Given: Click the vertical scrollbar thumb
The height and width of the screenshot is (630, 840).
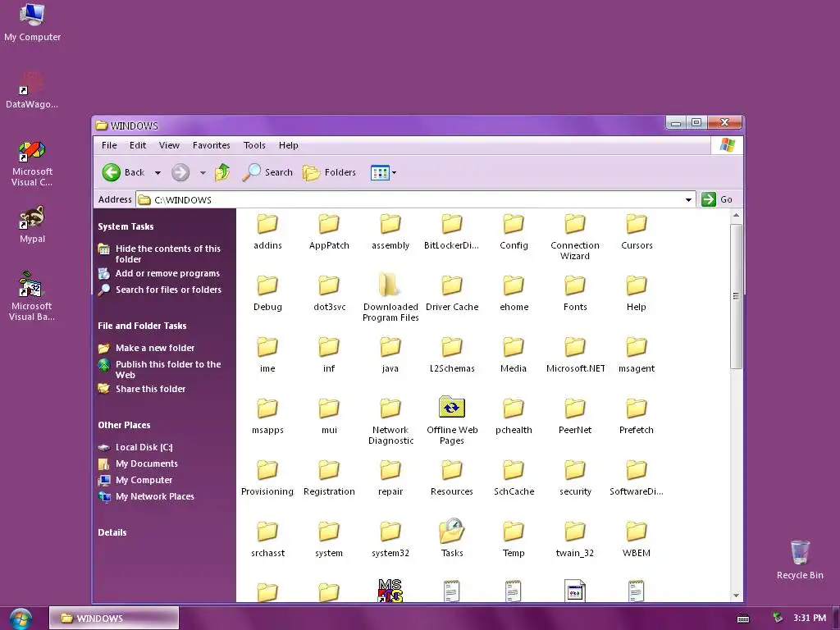Looking at the screenshot, I should [736, 296].
